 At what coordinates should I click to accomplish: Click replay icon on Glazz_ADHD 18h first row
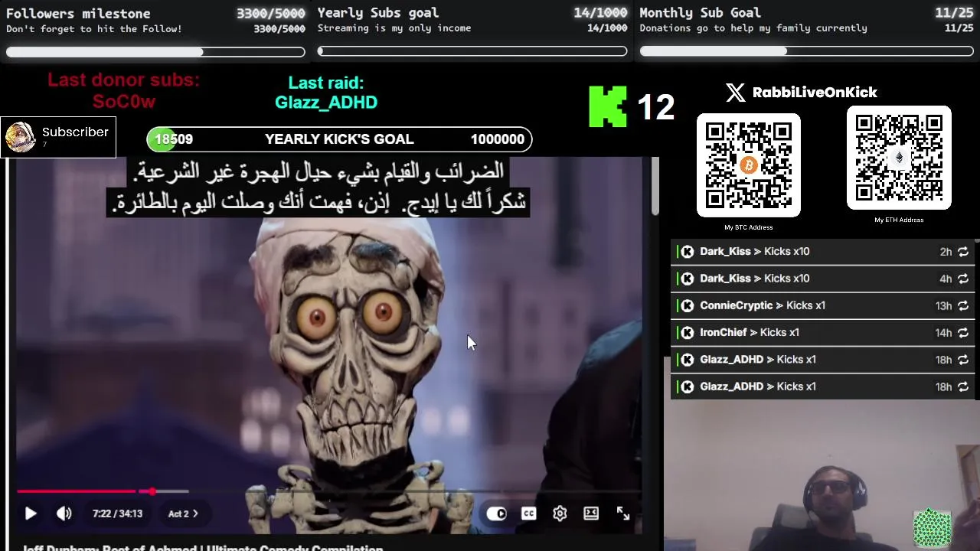[963, 360]
